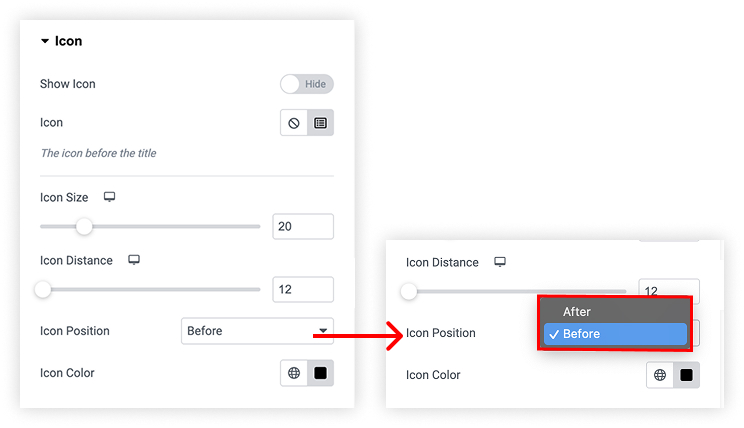This screenshot has width=744, height=428.
Task: Open the icon library picker button
Action: point(321,123)
